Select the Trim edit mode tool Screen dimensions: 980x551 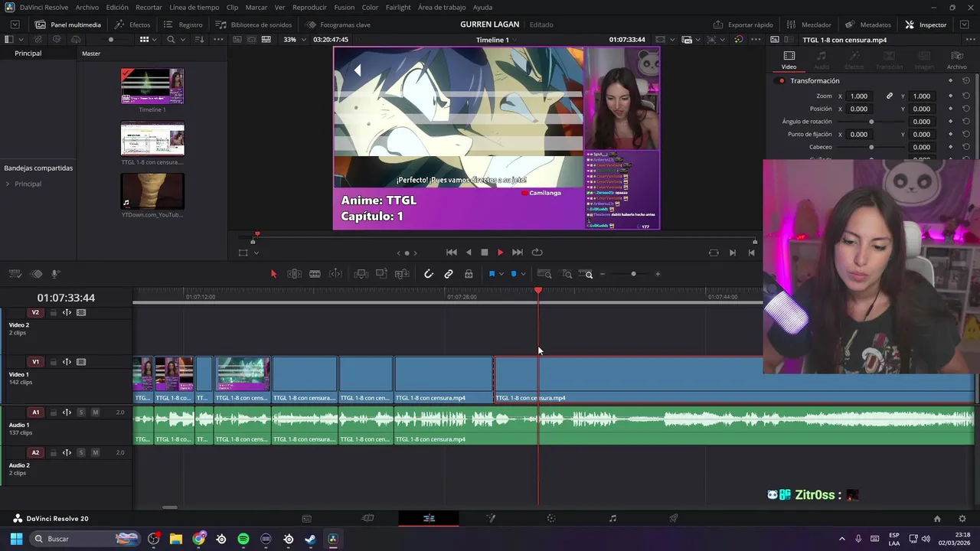294,274
